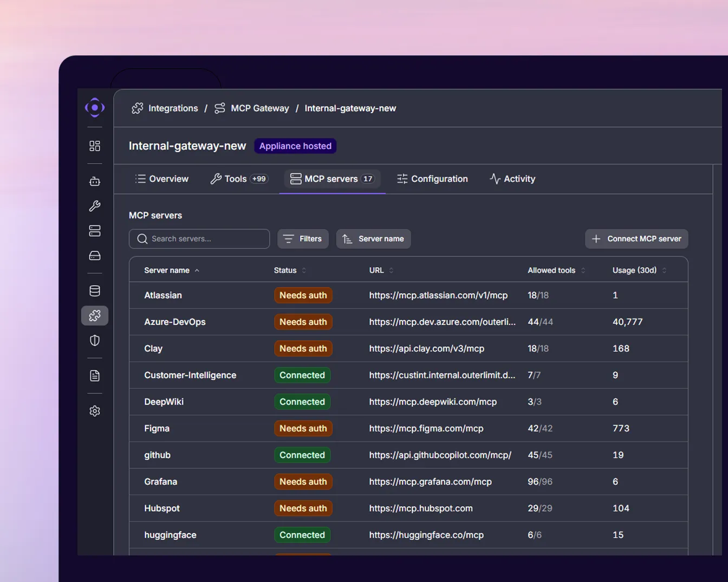Click Needs auth badge for Atlassian
728x582 pixels.
(x=303, y=295)
